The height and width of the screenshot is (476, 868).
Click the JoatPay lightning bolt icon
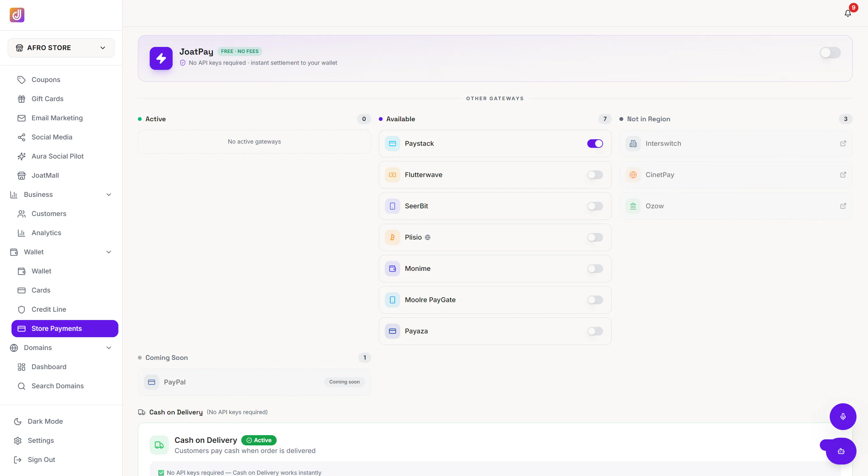161,58
